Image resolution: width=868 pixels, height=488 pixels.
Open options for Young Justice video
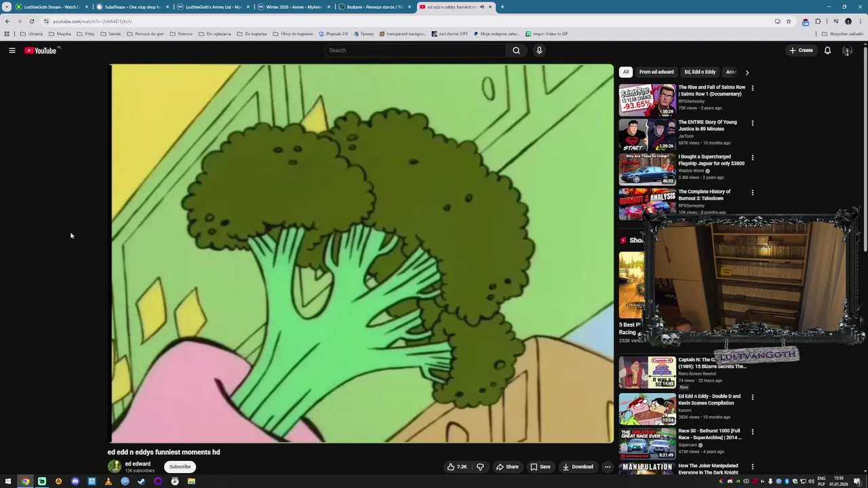(x=752, y=123)
